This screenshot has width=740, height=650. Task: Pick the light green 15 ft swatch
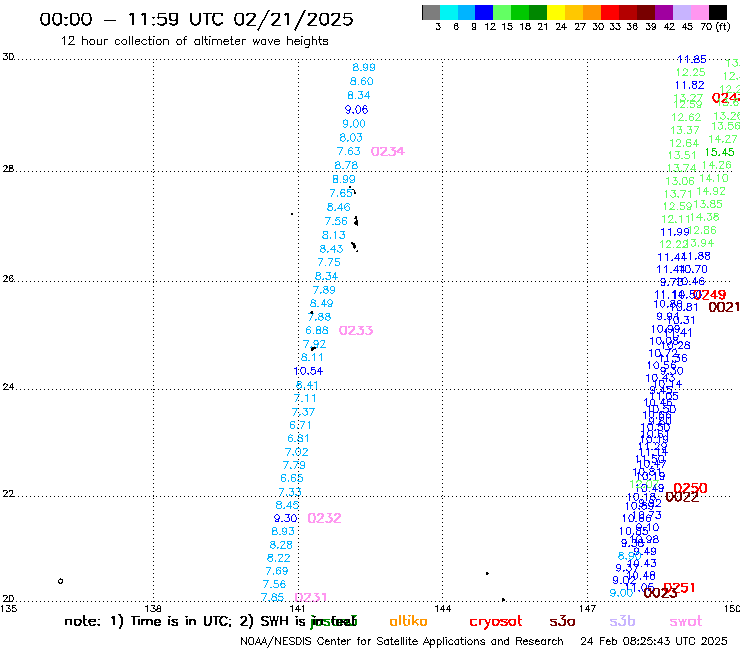(x=502, y=12)
